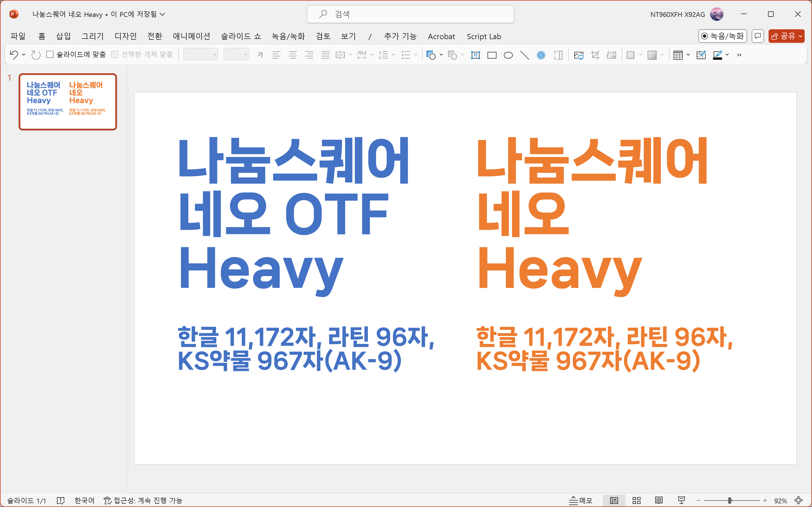812x507 pixels.
Task: Select the crop tool icon
Action: [x=595, y=55]
